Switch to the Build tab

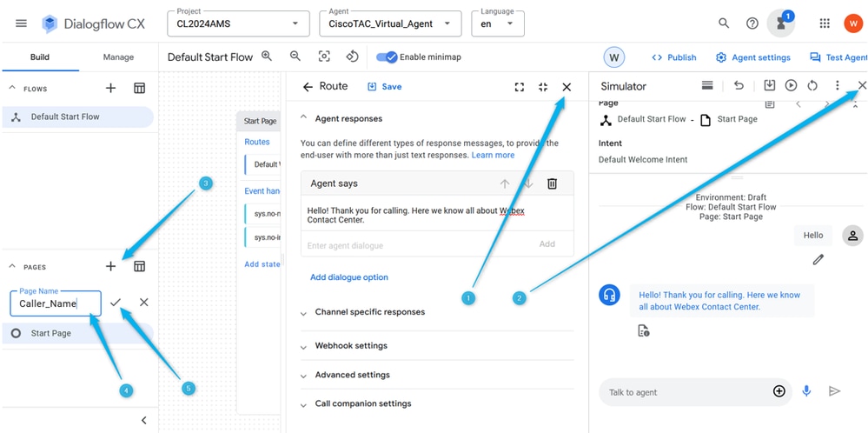(40, 57)
